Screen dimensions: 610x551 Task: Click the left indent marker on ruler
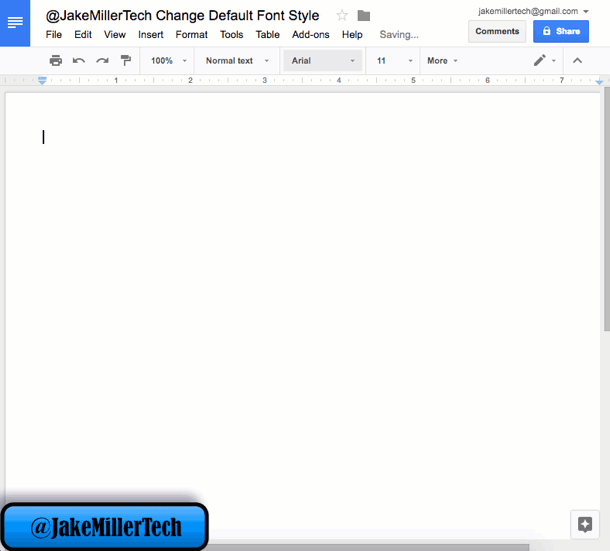pyautogui.click(x=42, y=81)
